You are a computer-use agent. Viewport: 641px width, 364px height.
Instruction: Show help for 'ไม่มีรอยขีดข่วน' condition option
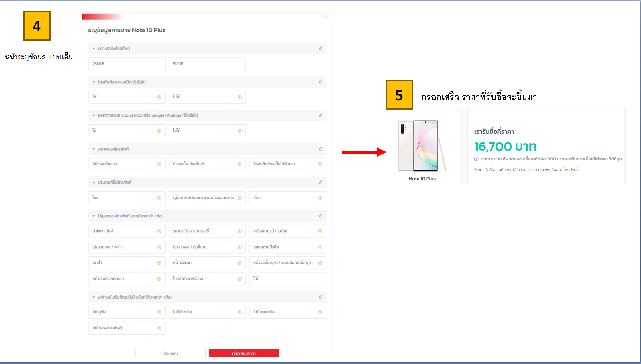(x=159, y=164)
